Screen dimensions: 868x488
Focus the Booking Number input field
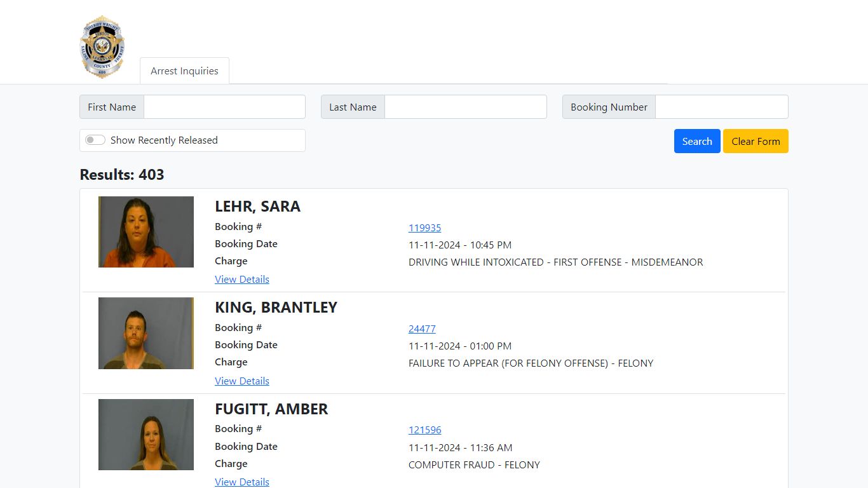[x=722, y=107]
